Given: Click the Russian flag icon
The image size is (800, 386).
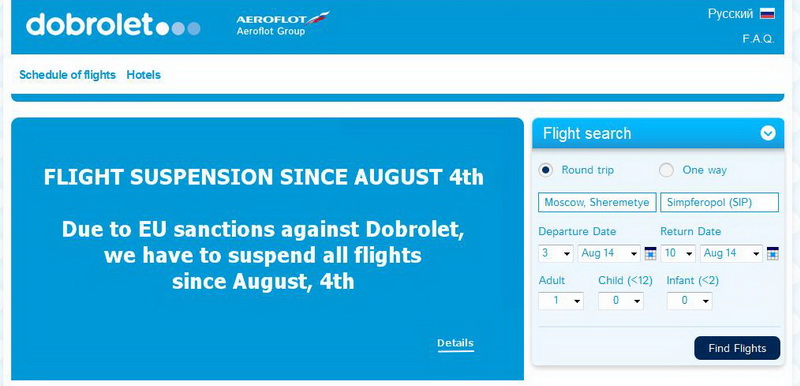Looking at the screenshot, I should [767, 14].
